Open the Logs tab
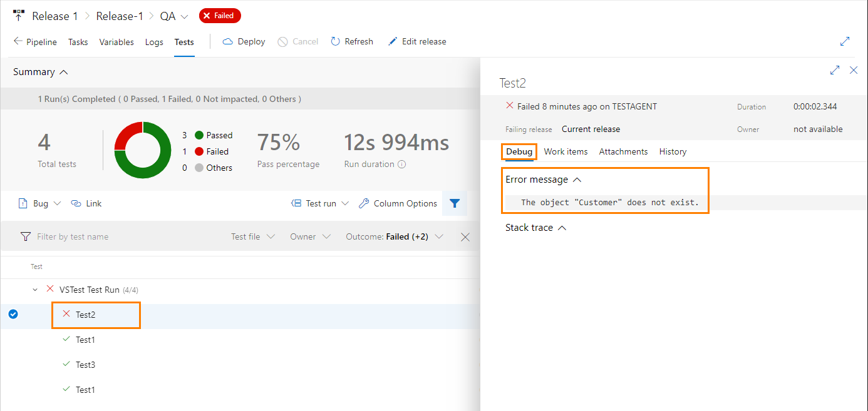This screenshot has width=868, height=411. click(154, 42)
